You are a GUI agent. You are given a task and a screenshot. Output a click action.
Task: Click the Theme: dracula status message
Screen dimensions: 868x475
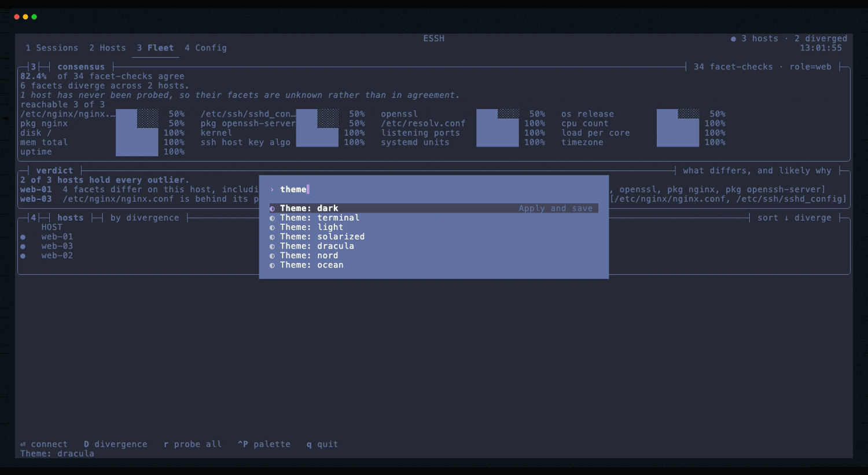[x=57, y=454]
